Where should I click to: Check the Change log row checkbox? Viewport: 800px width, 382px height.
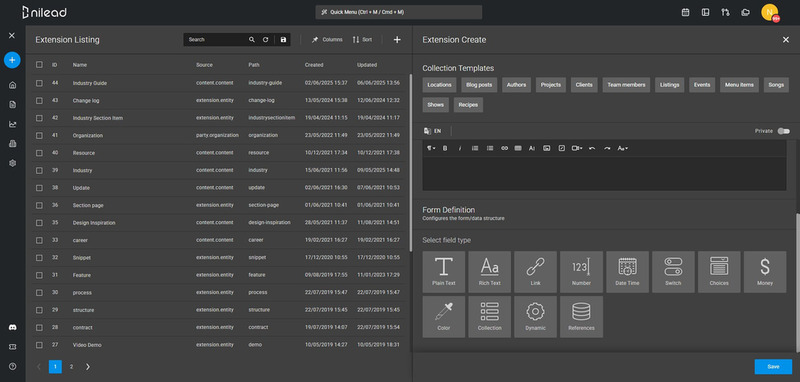point(39,100)
